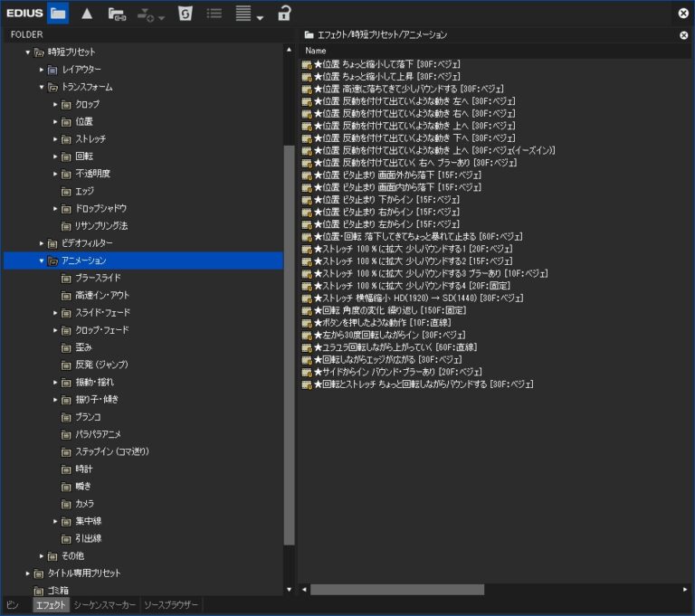Open the 時計 folder
Screen dimensions: 695x616
(x=84, y=469)
